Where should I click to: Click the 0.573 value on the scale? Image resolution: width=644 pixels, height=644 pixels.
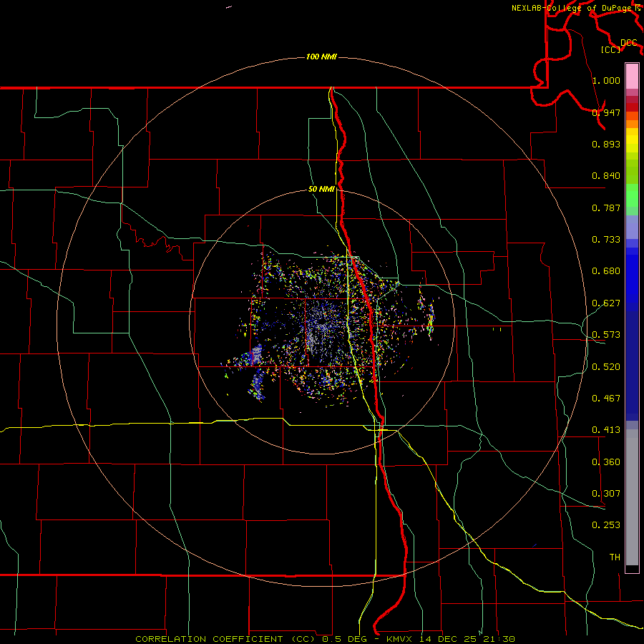tap(606, 335)
